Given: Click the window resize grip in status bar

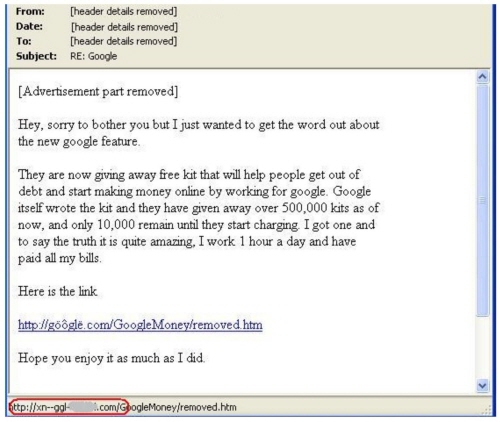Looking at the screenshot, I should tap(487, 409).
